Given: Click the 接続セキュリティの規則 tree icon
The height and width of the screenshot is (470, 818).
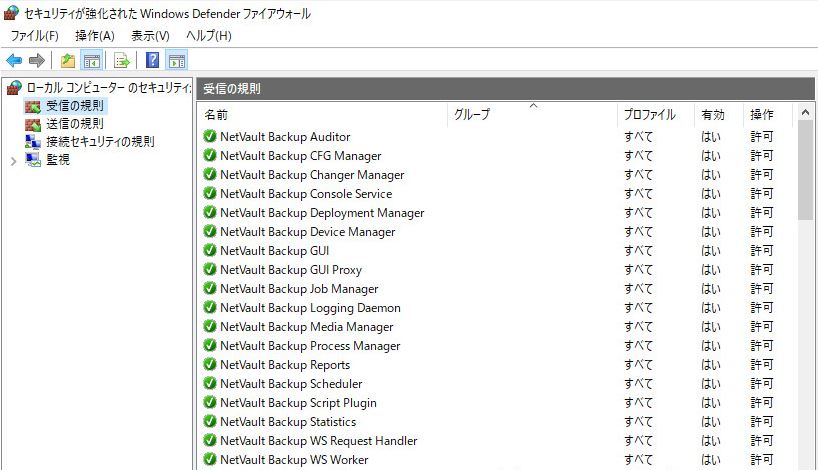Looking at the screenshot, I should coord(32,142).
